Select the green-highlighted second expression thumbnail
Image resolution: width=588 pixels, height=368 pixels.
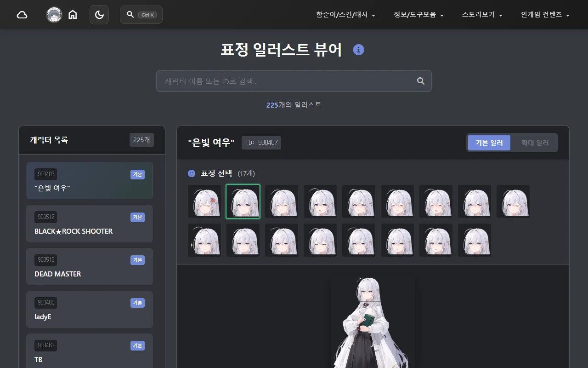[x=243, y=201]
